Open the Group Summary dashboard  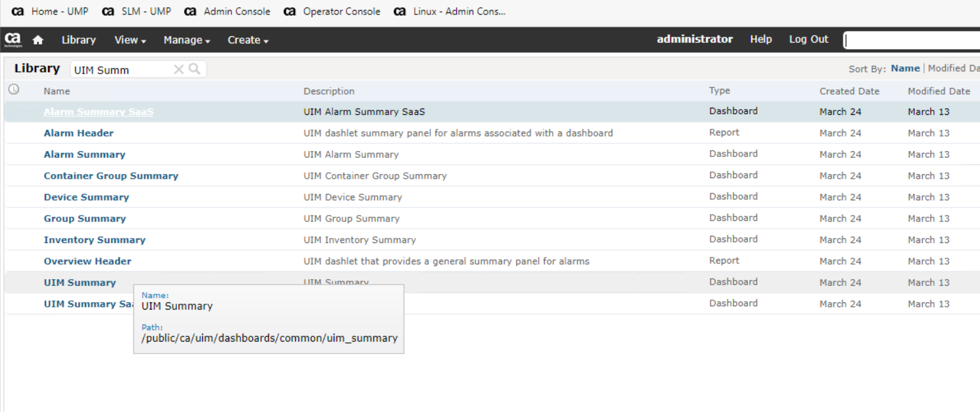(x=85, y=218)
